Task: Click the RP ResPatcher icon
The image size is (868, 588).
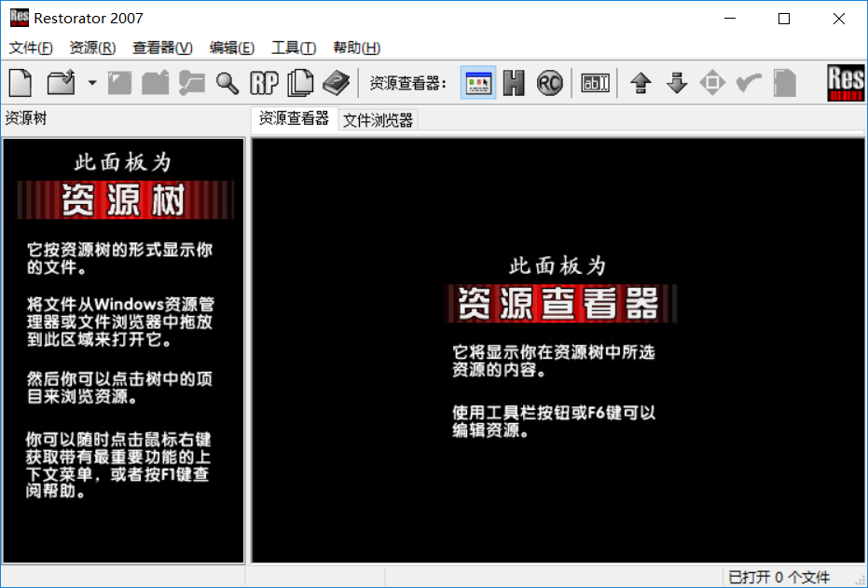Action: (264, 83)
